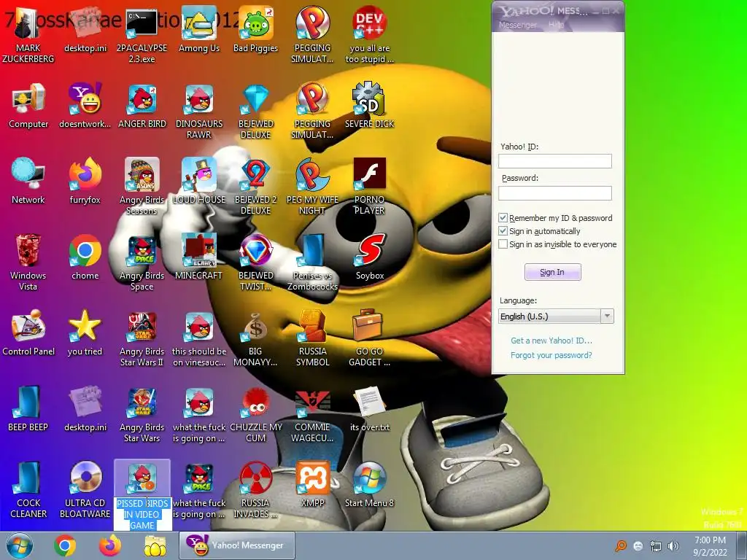Follow the 'Get a new Yahoo! ID...' link
Image resolution: width=747 pixels, height=560 pixels.
[551, 341]
